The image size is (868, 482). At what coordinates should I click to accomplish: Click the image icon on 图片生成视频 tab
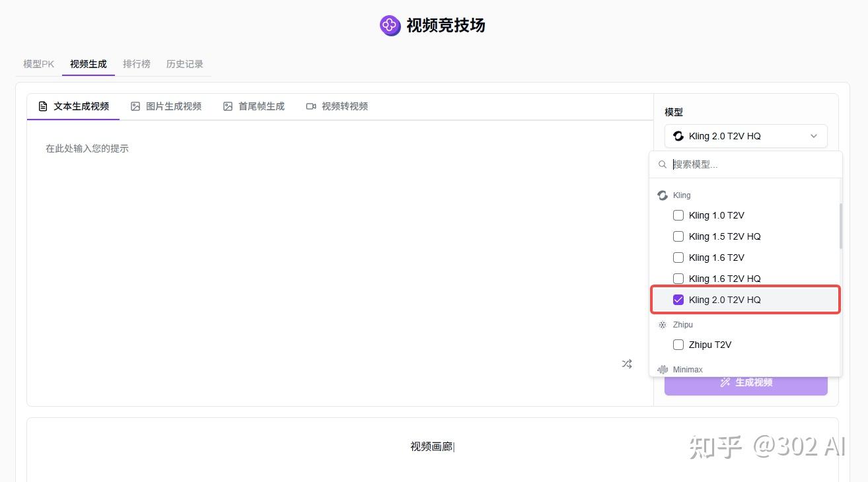point(135,106)
